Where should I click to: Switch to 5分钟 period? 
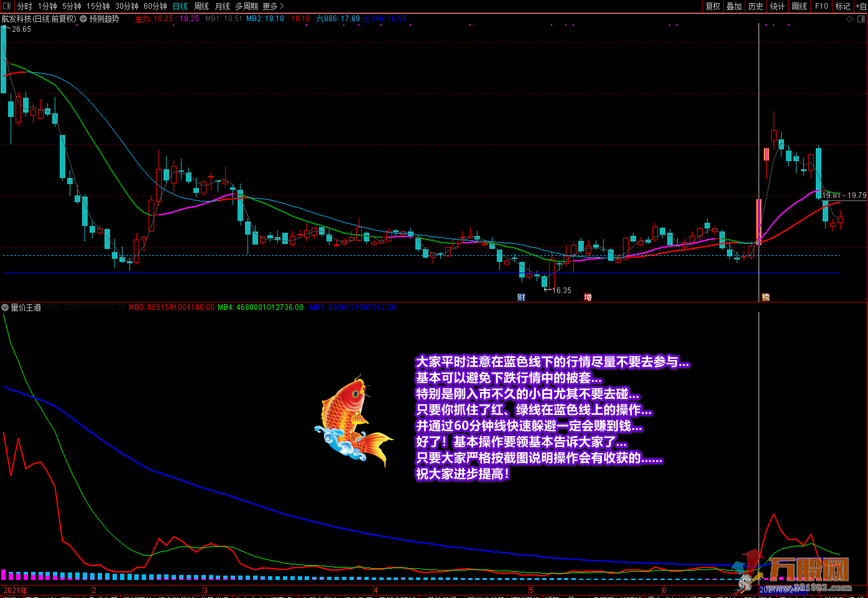(x=72, y=6)
